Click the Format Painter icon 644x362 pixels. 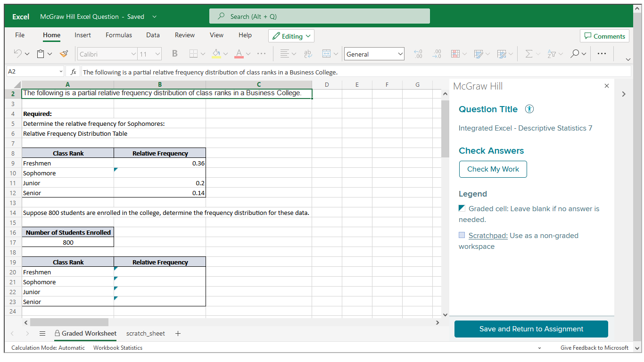pyautogui.click(x=64, y=54)
